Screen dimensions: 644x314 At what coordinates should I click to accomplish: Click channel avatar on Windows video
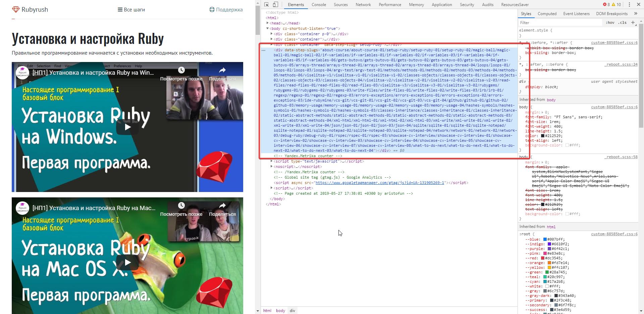click(x=22, y=73)
